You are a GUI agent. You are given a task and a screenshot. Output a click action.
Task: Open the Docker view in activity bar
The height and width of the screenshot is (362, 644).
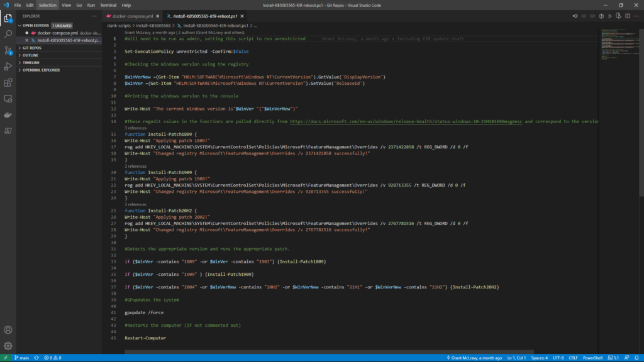(x=8, y=115)
